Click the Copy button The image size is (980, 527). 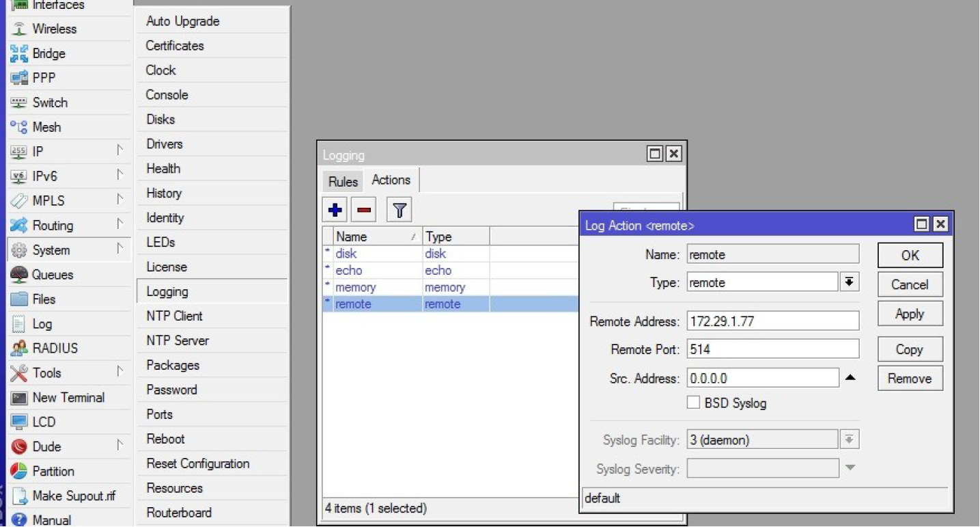pyautogui.click(x=909, y=349)
